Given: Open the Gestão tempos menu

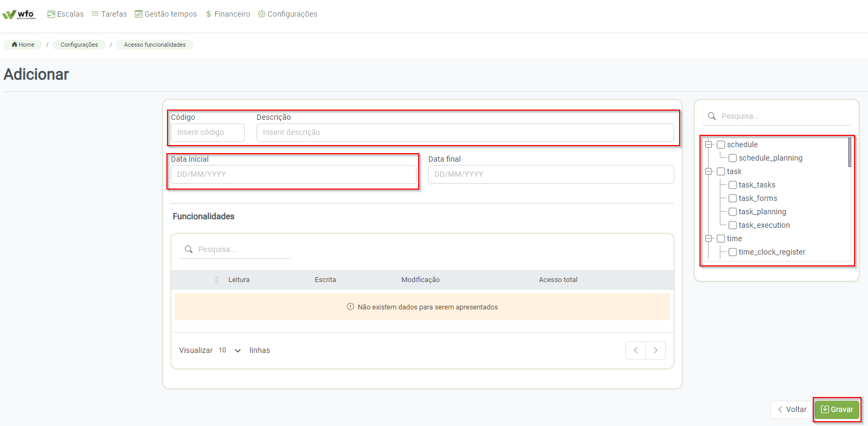Looking at the screenshot, I should tap(166, 14).
